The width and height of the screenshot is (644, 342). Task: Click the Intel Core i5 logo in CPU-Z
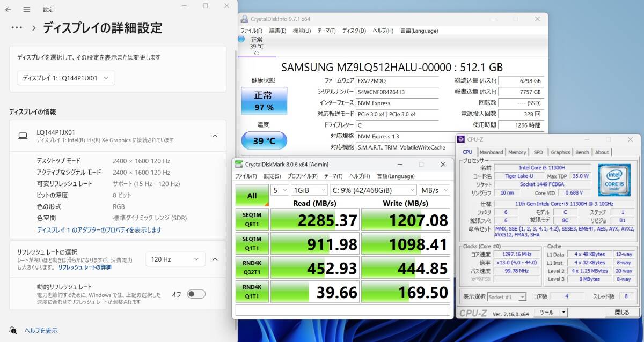(614, 180)
